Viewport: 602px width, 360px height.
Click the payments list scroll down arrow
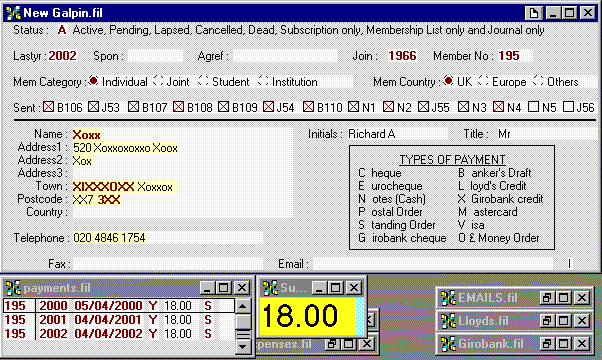point(243,347)
